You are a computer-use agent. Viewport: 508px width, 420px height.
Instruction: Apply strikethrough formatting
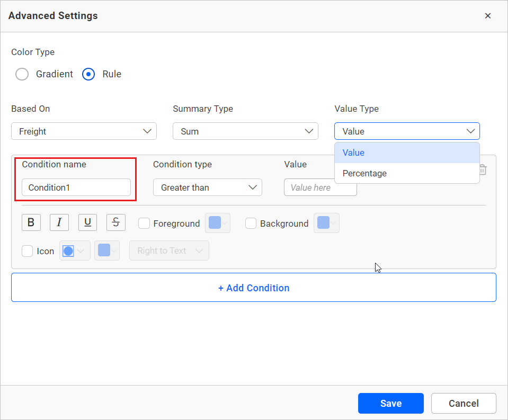coord(115,222)
